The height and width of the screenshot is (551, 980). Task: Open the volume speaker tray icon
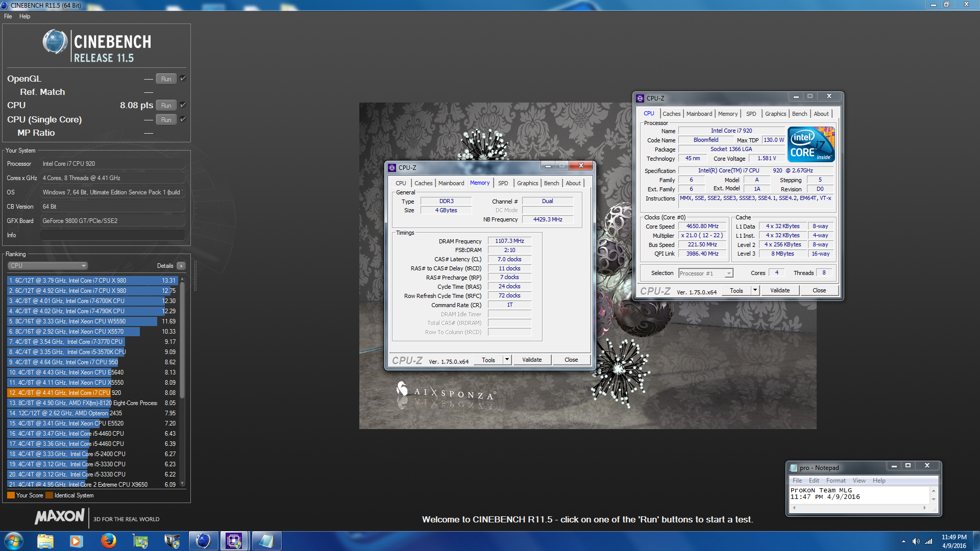click(916, 541)
